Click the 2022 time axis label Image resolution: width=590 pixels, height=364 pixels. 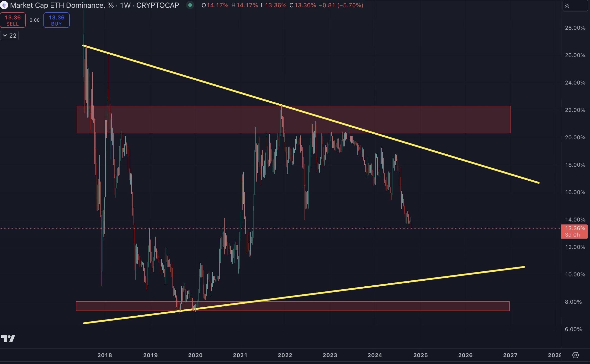(285, 355)
